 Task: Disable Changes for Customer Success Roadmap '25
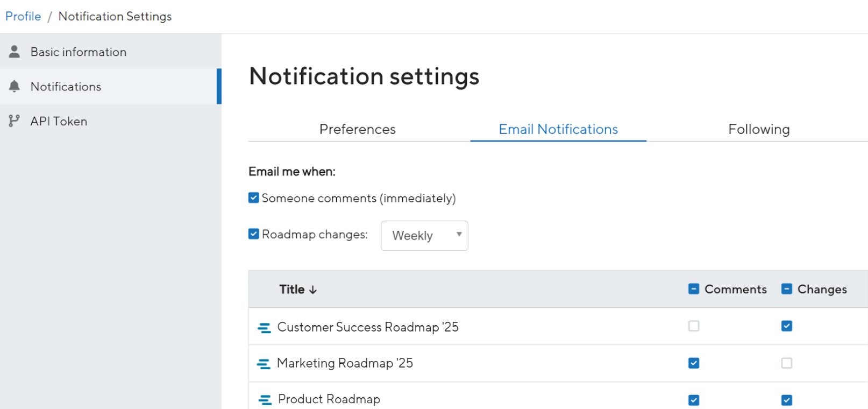787,326
